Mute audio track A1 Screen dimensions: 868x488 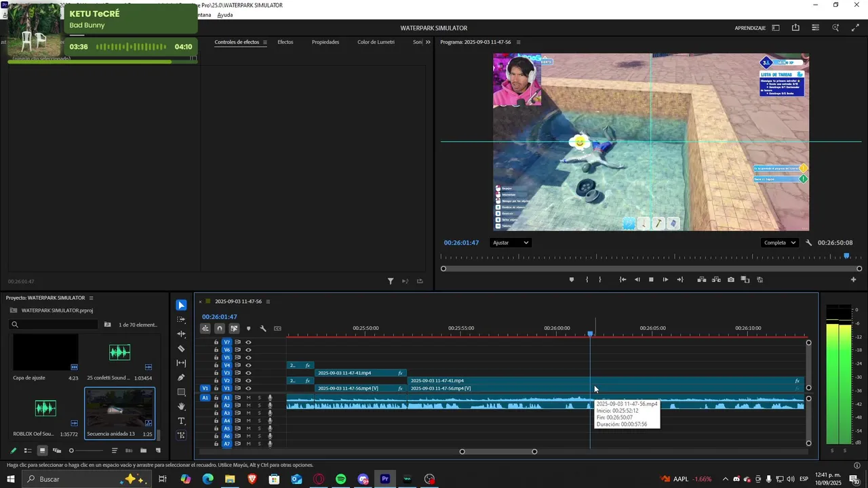248,398
